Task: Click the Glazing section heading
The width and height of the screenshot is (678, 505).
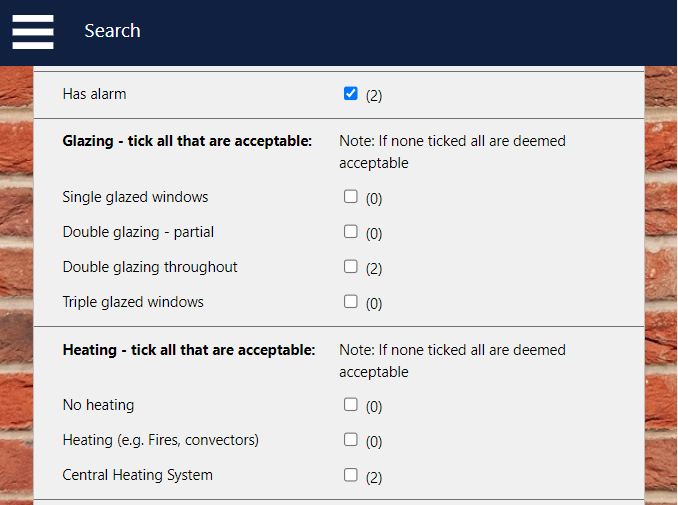Action: (187, 141)
